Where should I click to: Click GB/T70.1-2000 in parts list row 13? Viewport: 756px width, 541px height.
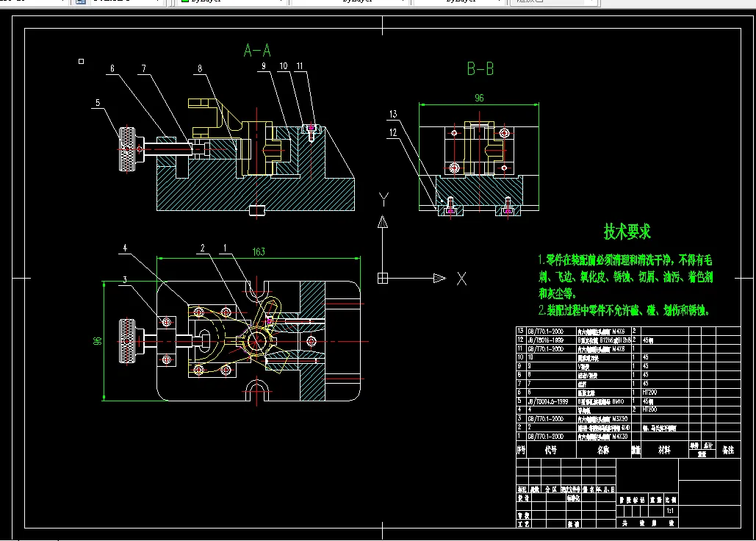(x=545, y=332)
